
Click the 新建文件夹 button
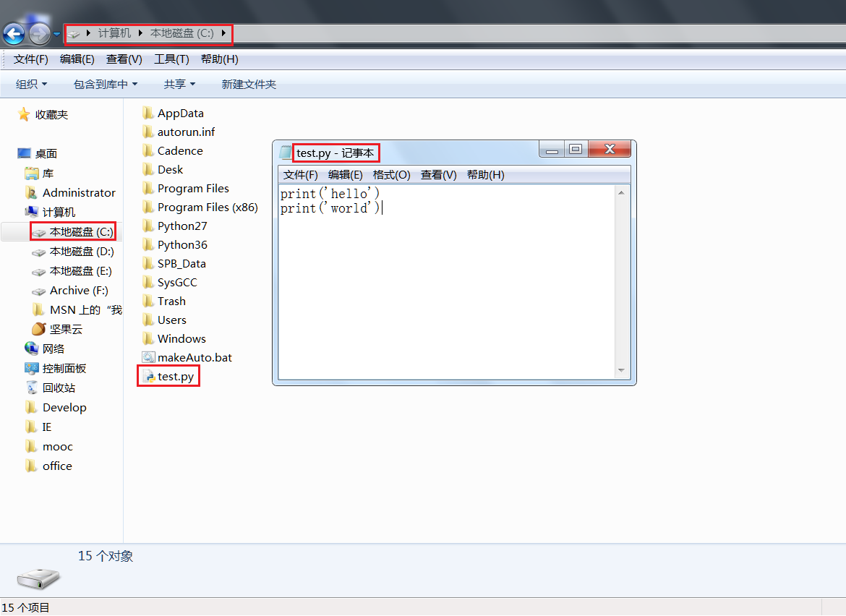point(249,85)
